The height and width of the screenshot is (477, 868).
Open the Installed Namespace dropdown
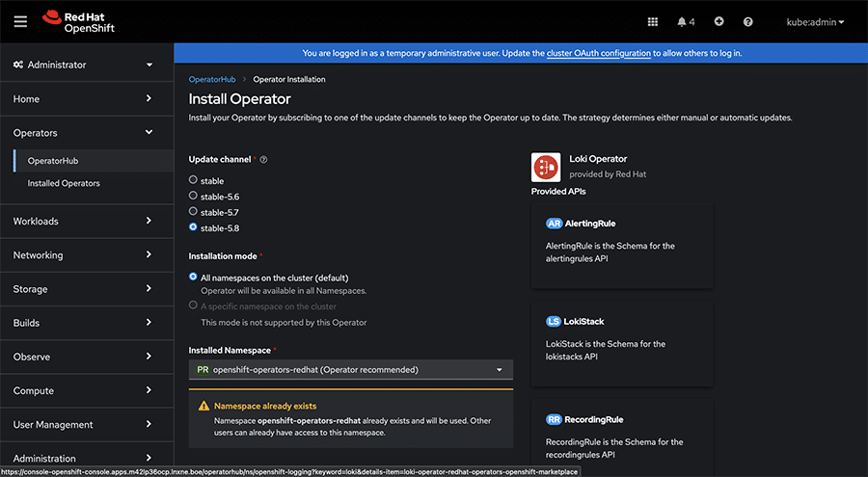(350, 369)
